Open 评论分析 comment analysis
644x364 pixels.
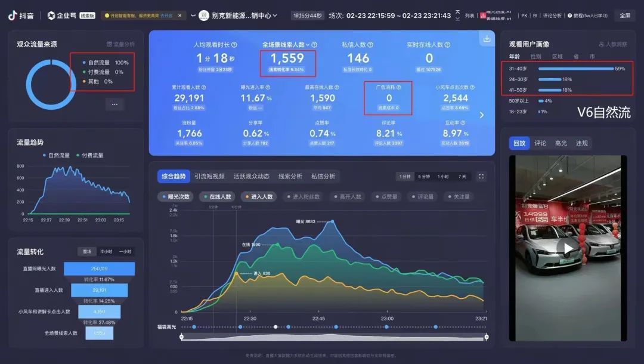pyautogui.click(x=552, y=16)
